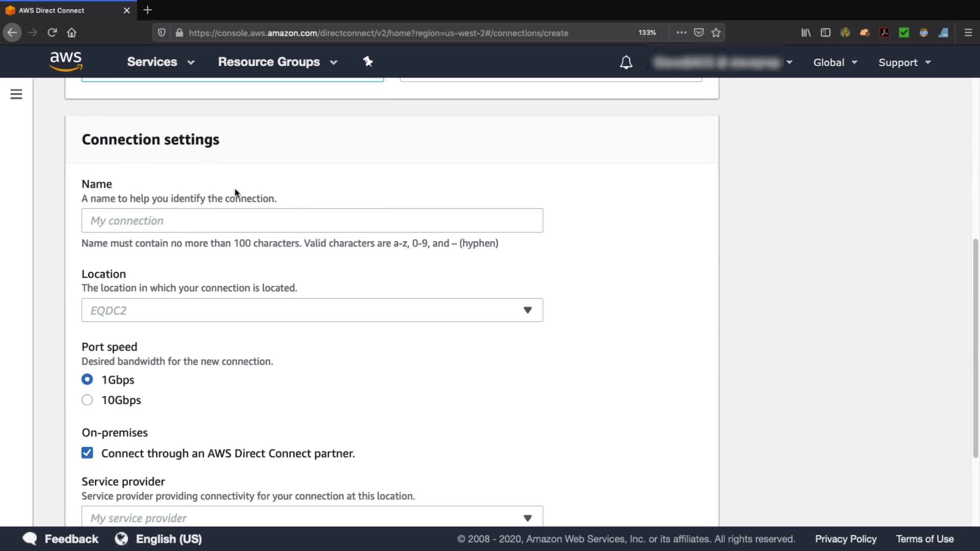Click English (US) language selector
The height and width of the screenshot is (551, 980).
[168, 539]
